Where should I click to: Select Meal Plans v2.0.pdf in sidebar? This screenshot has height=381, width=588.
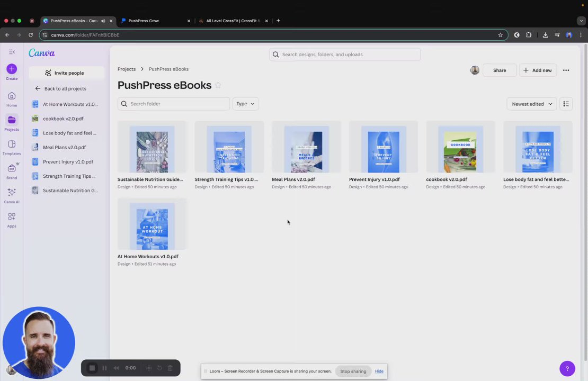pos(67,148)
